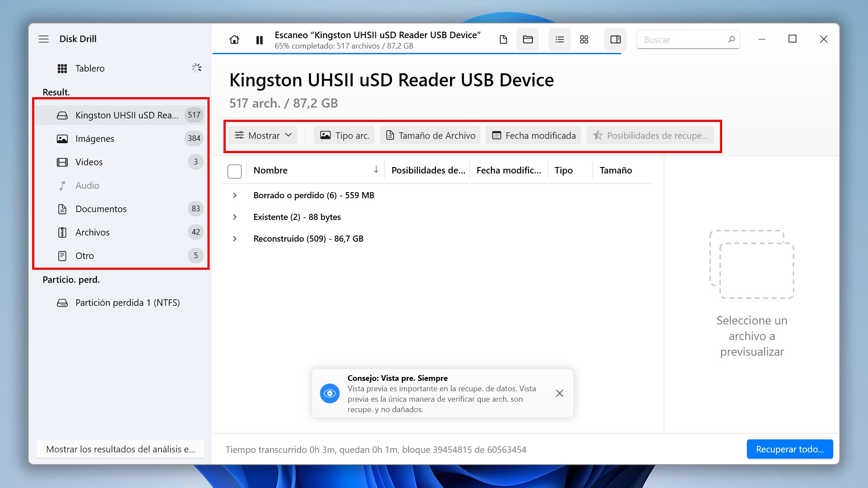868x488 pixels.
Task: Show Archivos category results
Action: (120, 232)
